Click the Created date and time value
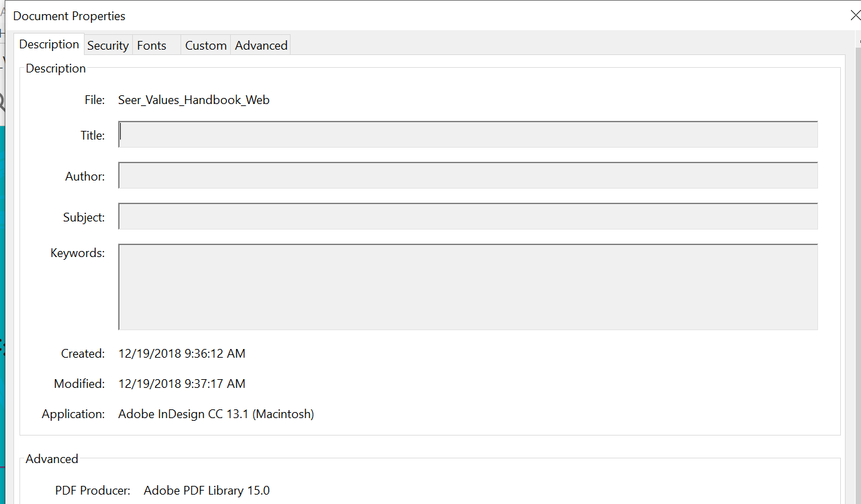This screenshot has height=504, width=861. 182,354
